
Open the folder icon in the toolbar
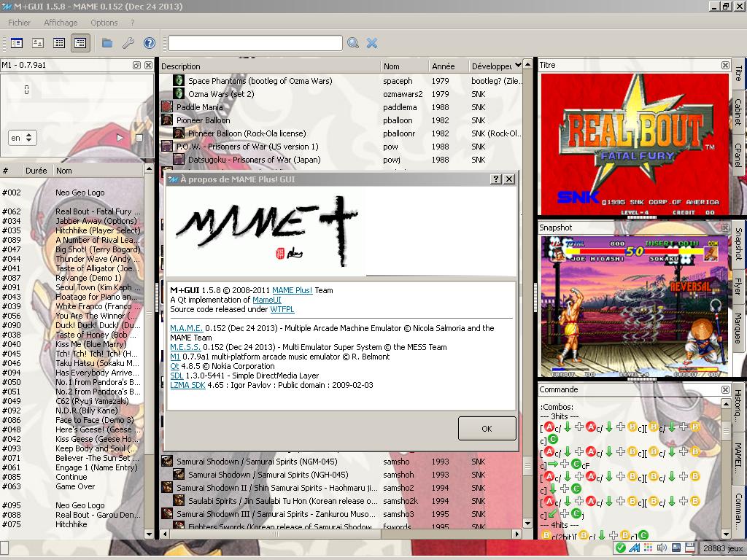(x=107, y=43)
